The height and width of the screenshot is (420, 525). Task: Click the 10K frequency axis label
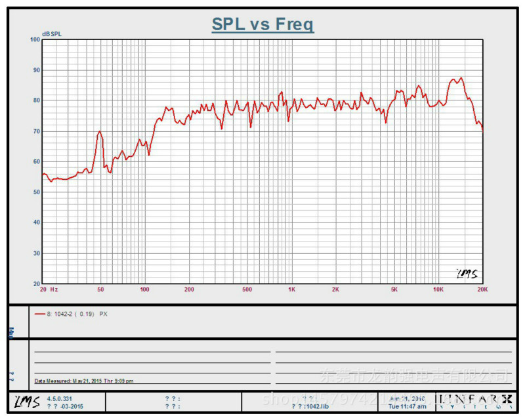[438, 289]
